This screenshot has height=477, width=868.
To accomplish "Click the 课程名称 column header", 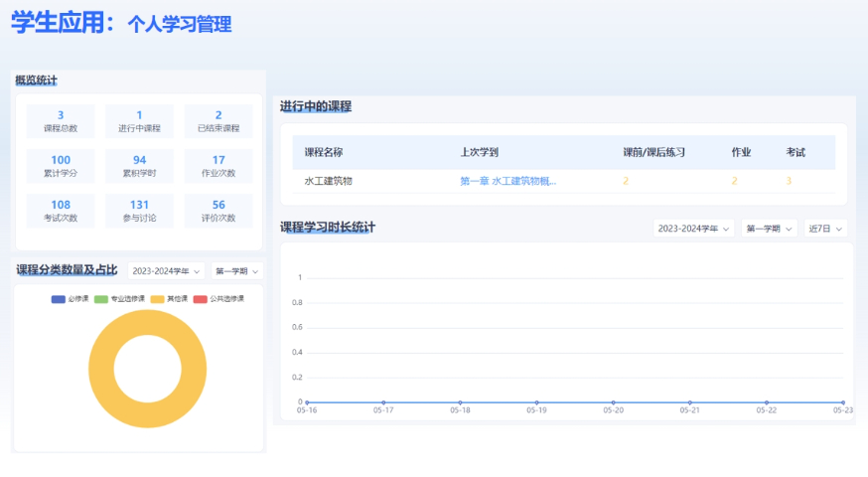I will (x=324, y=152).
